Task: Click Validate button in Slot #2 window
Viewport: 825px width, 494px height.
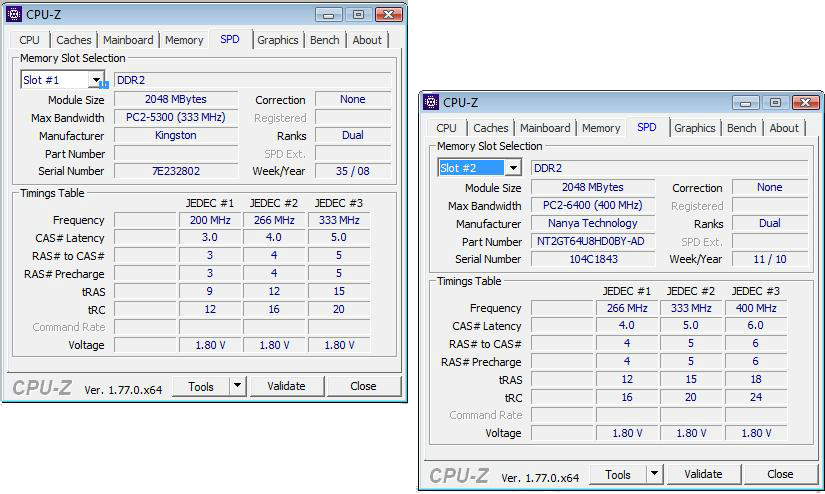Action: (703, 474)
